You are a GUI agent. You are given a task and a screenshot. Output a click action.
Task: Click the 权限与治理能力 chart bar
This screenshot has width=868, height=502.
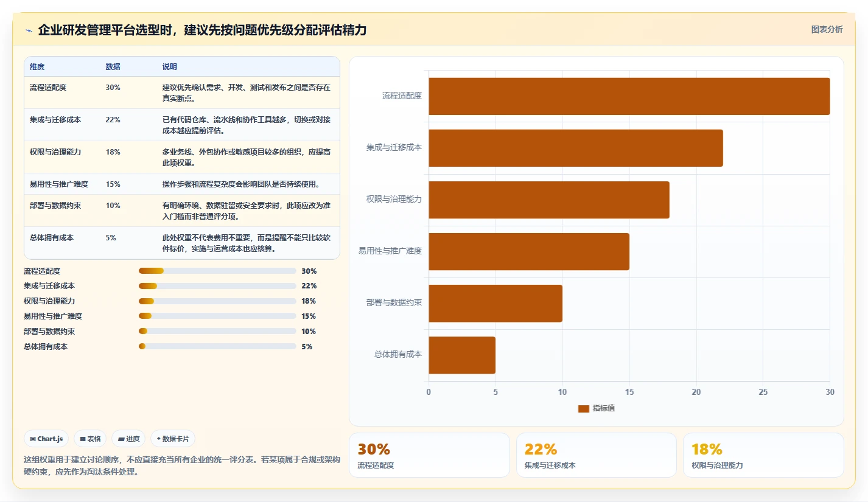tap(549, 200)
